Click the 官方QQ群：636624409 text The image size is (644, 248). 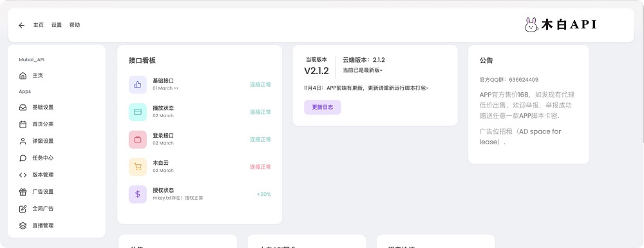pos(509,80)
